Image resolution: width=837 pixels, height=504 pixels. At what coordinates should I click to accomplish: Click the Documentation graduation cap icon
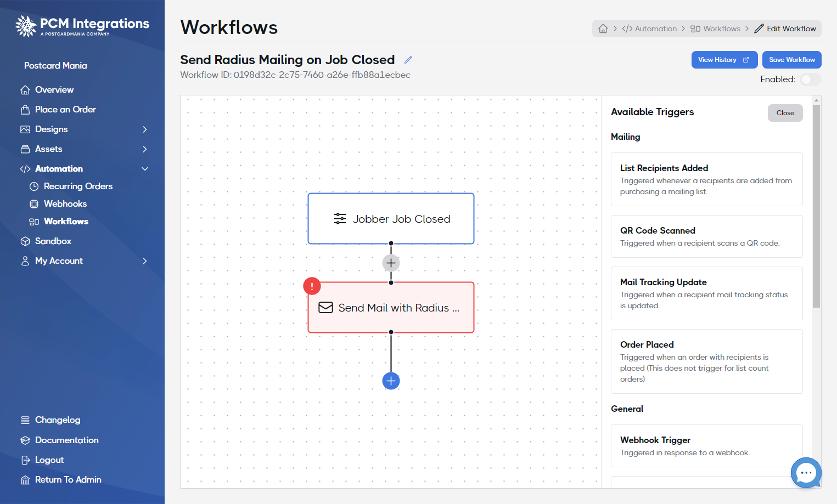(25, 440)
